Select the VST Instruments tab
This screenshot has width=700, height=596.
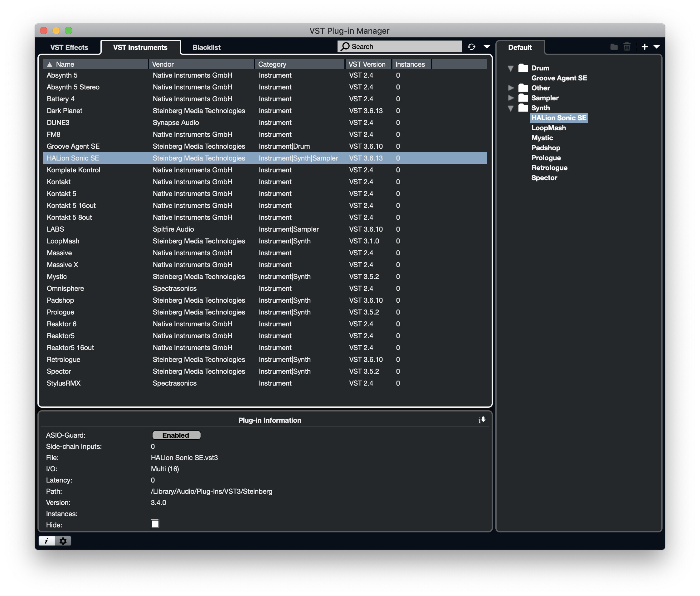click(140, 47)
